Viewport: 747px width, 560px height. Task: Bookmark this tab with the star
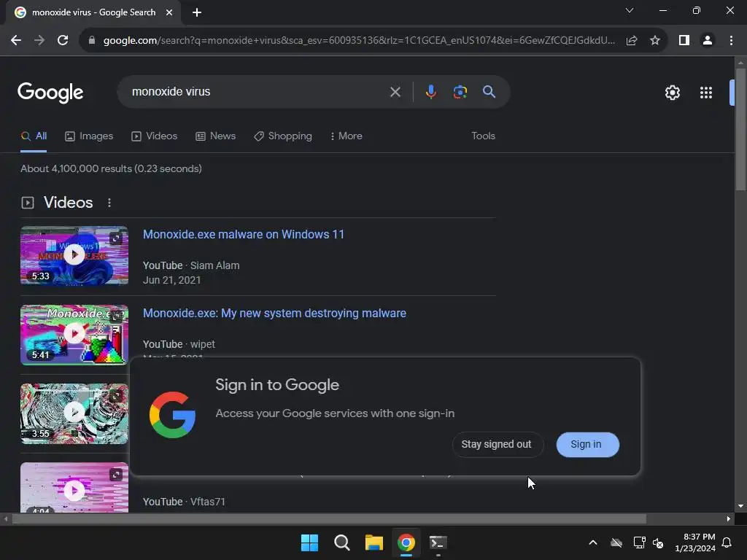[x=655, y=41]
